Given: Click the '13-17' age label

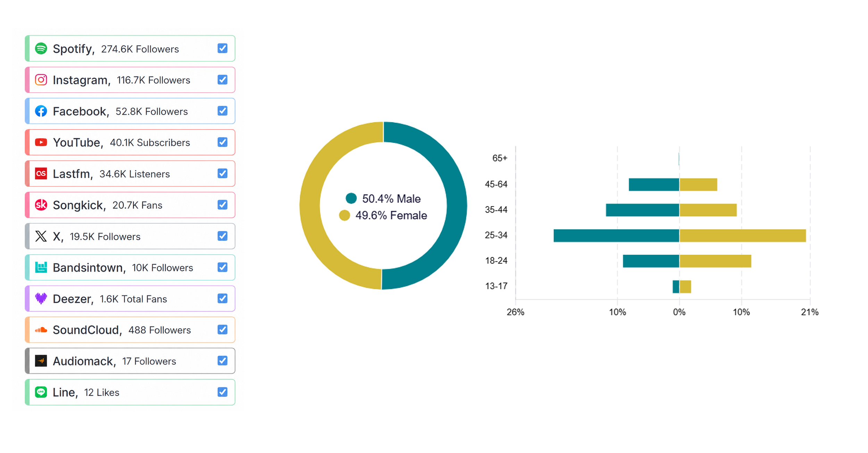Looking at the screenshot, I should 496,286.
